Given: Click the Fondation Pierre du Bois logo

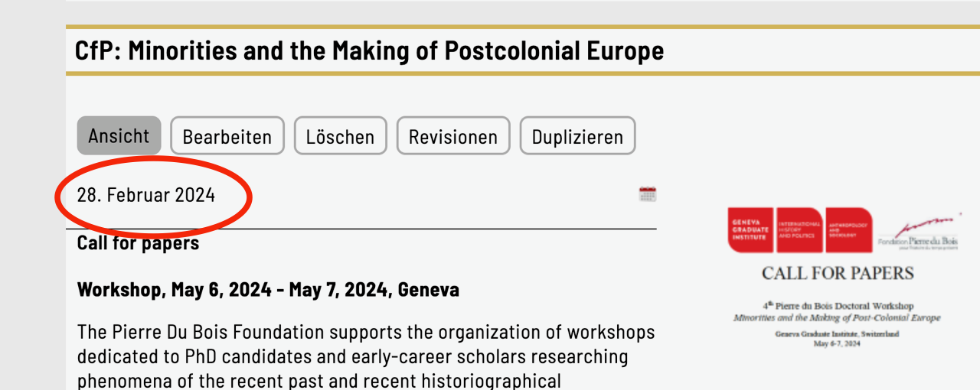Looking at the screenshot, I should [917, 232].
